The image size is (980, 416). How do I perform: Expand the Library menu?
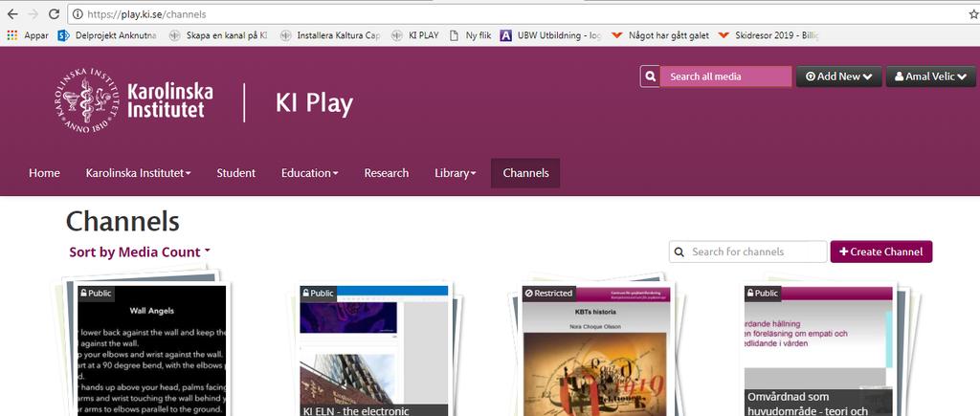455,173
